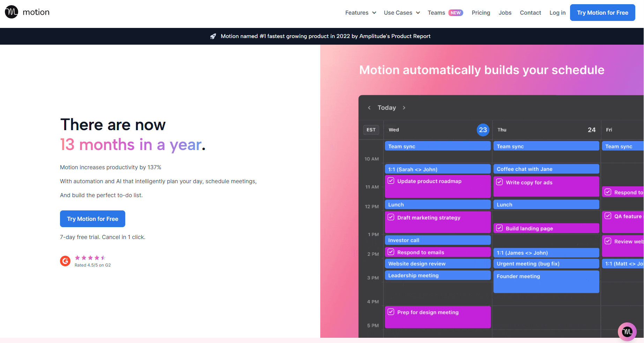
Task: Open the Teams menu item
Action: [x=436, y=13]
